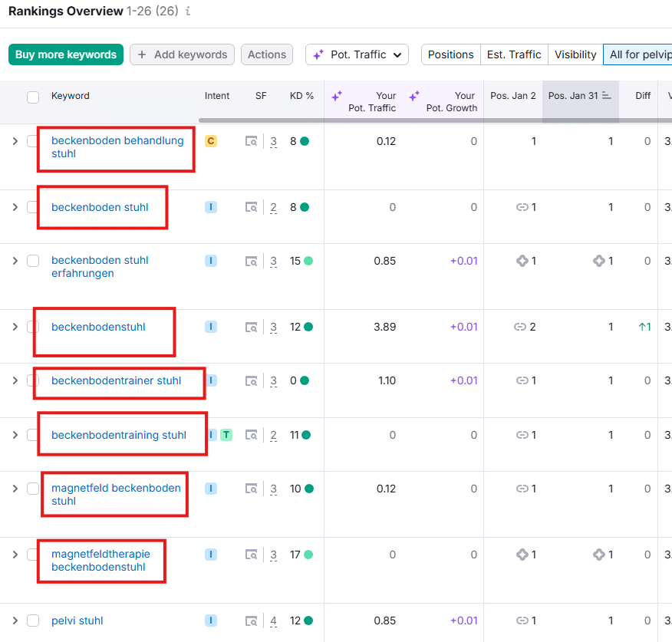
Task: Open SERP features icon for pelvi stuhl
Action: pyautogui.click(x=251, y=621)
